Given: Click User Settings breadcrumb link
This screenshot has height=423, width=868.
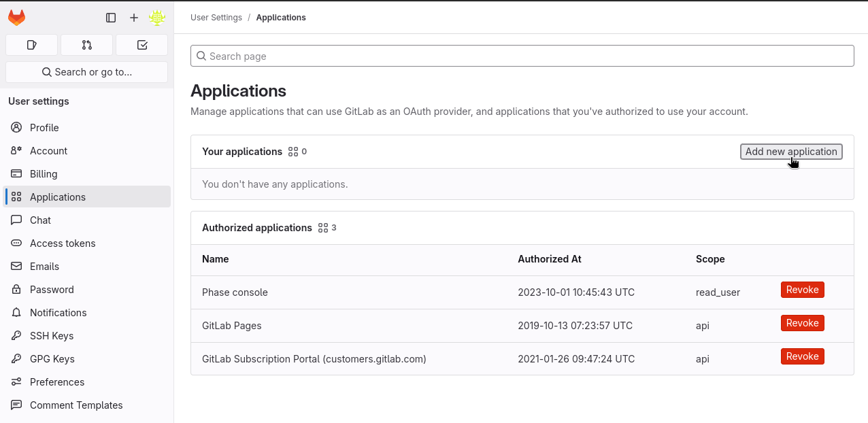Looking at the screenshot, I should [x=216, y=18].
